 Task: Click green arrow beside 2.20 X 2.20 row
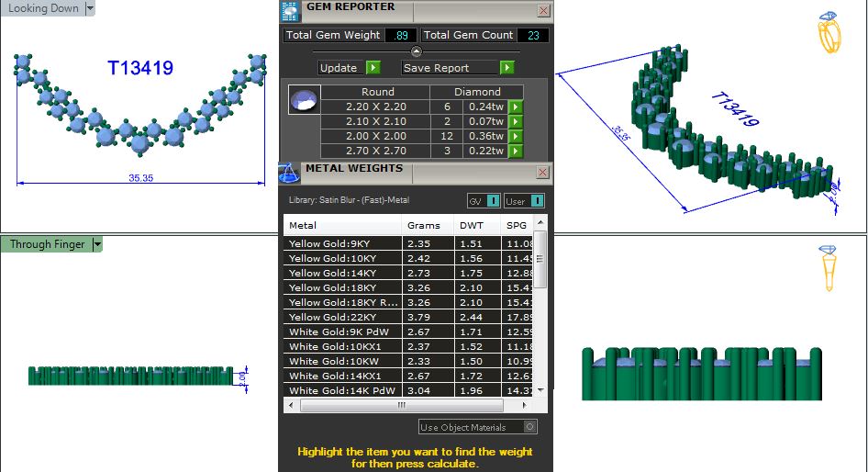click(516, 107)
